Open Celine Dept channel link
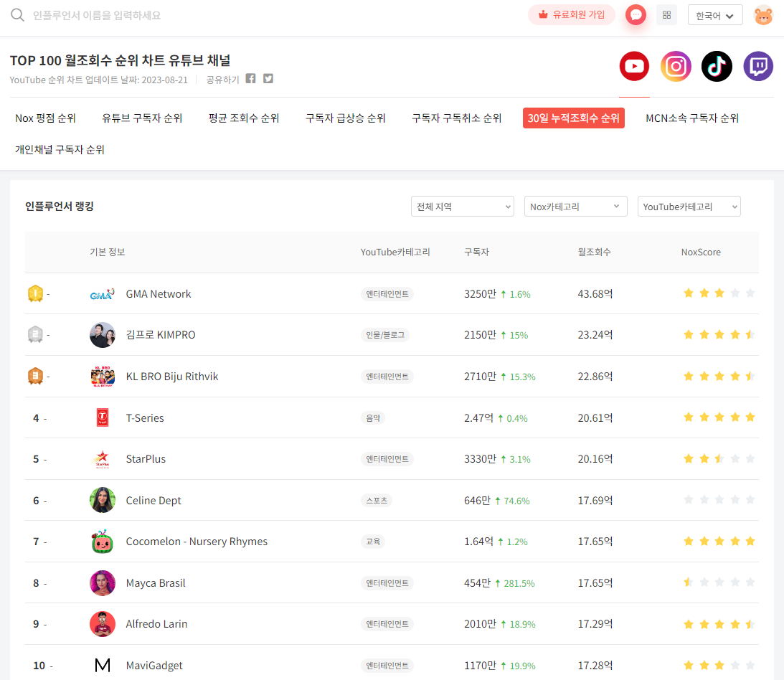784x680 pixels. (x=154, y=501)
